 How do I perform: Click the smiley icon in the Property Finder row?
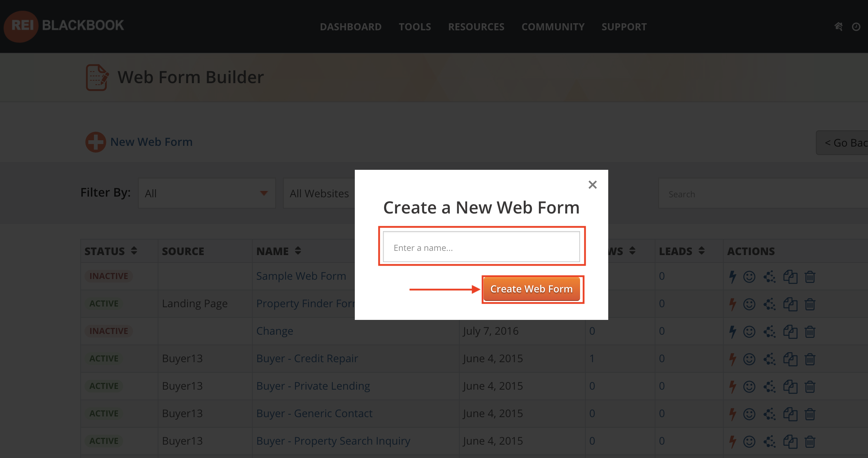[749, 304]
